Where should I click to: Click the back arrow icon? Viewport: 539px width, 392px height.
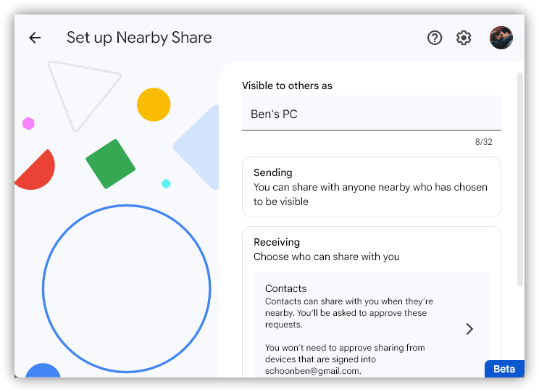[35, 38]
